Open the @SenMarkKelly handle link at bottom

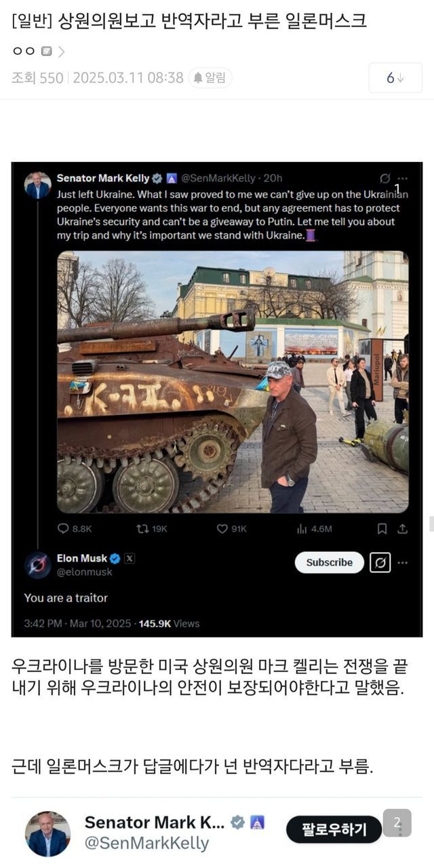[146, 844]
